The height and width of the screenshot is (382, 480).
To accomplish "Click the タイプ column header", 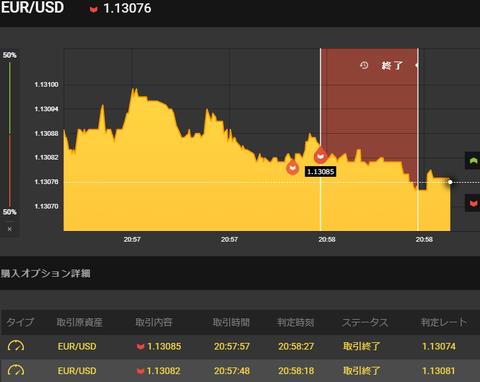I will pos(20,322).
